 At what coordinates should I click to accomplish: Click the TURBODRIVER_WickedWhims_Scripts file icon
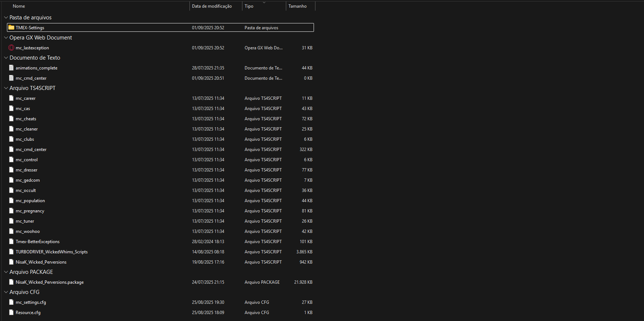pyautogui.click(x=11, y=252)
